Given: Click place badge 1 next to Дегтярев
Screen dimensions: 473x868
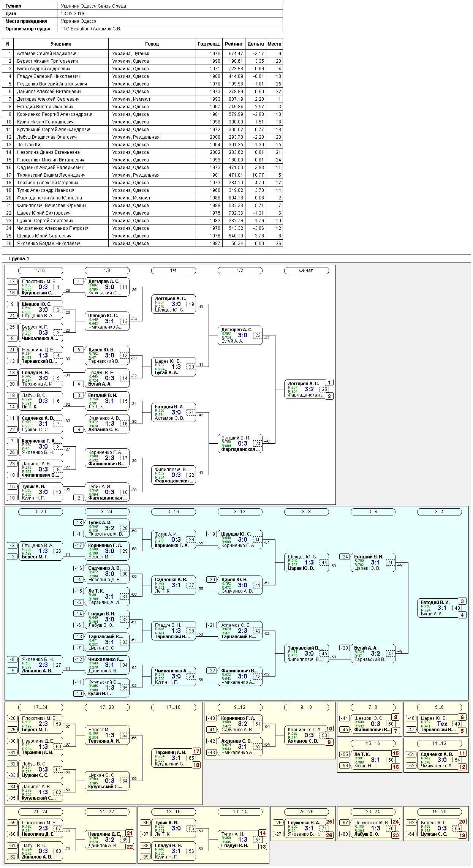Looking at the screenshot, I should [329, 383].
